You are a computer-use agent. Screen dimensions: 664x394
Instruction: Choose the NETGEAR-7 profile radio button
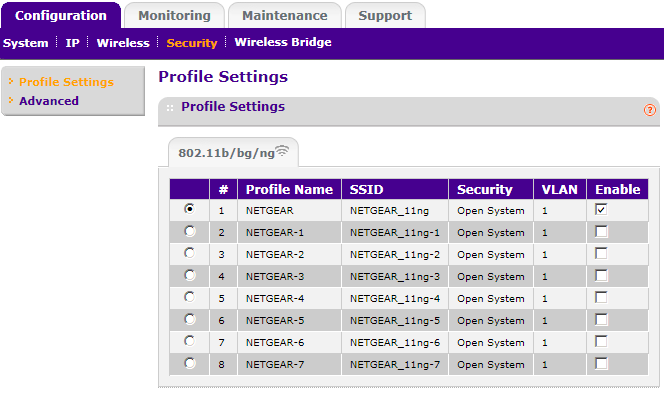coord(189,363)
